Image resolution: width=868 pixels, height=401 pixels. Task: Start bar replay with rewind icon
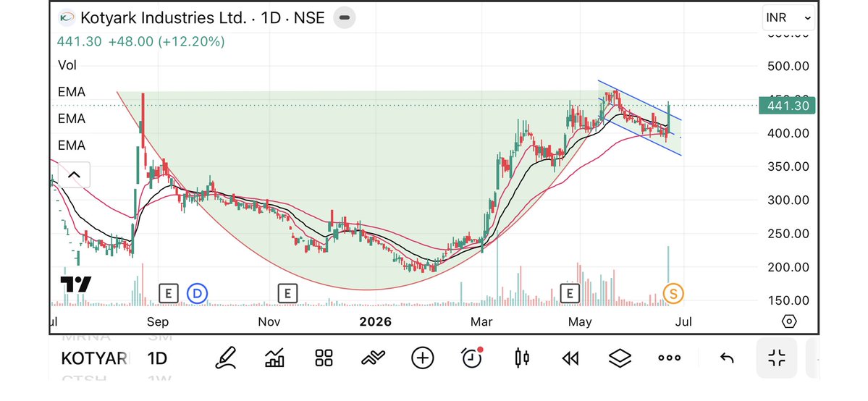pyautogui.click(x=570, y=358)
